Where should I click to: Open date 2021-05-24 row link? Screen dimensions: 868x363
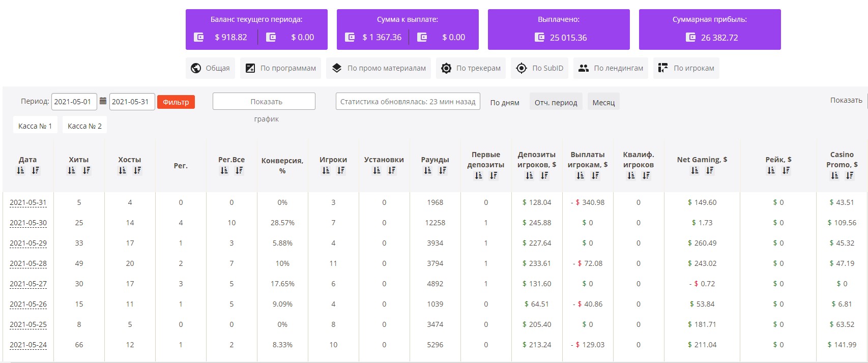[28, 345]
